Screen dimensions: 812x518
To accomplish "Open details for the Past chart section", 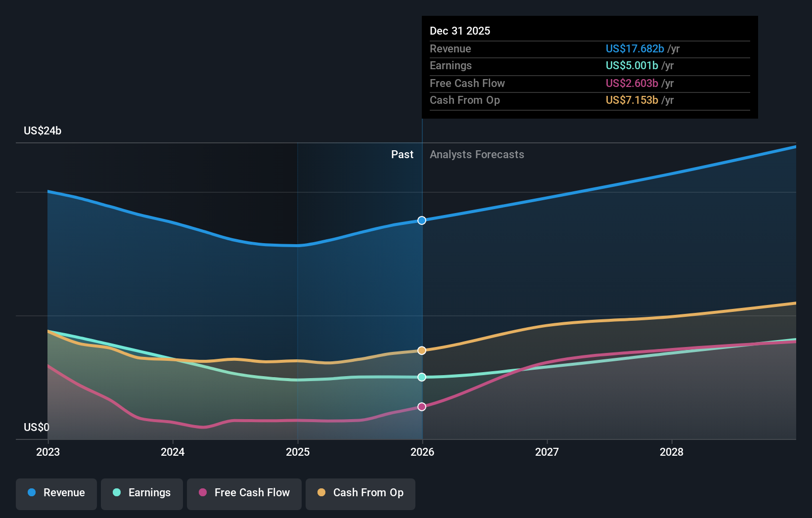I will click(402, 154).
